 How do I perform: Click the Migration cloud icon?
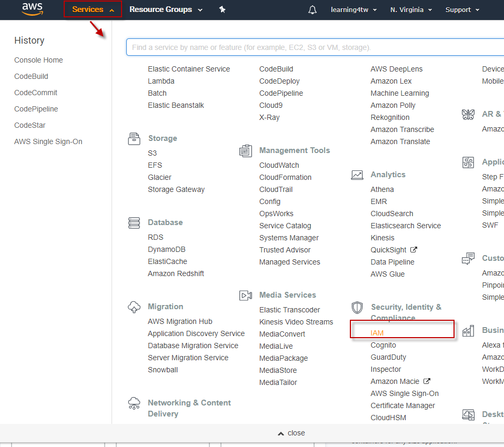134,307
